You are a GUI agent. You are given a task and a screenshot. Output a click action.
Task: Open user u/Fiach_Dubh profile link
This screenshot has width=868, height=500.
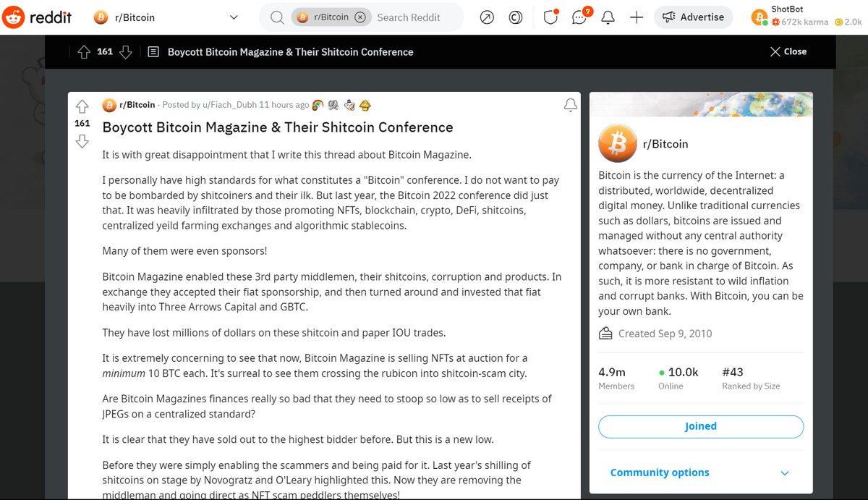coord(229,105)
